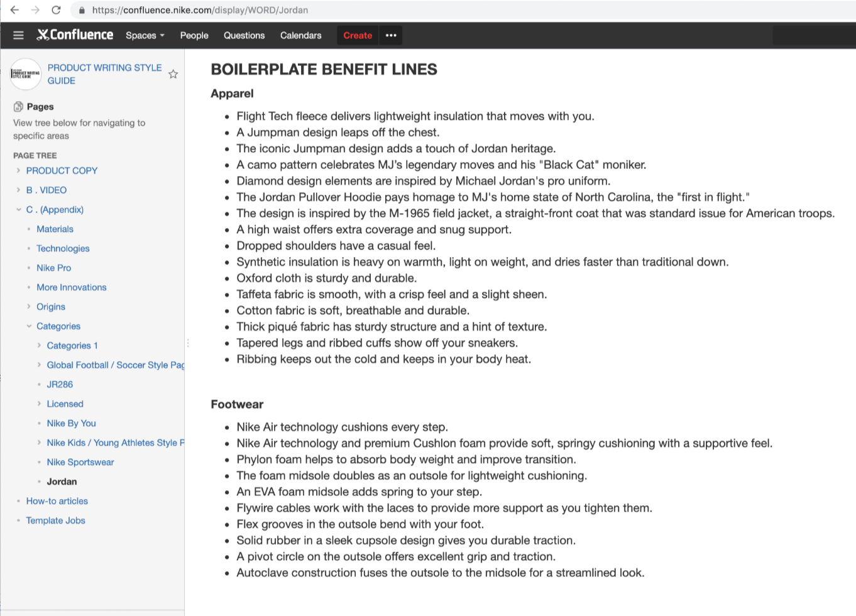Click the Confluence logo
Image resolution: width=856 pixels, height=616 pixels.
(75, 35)
